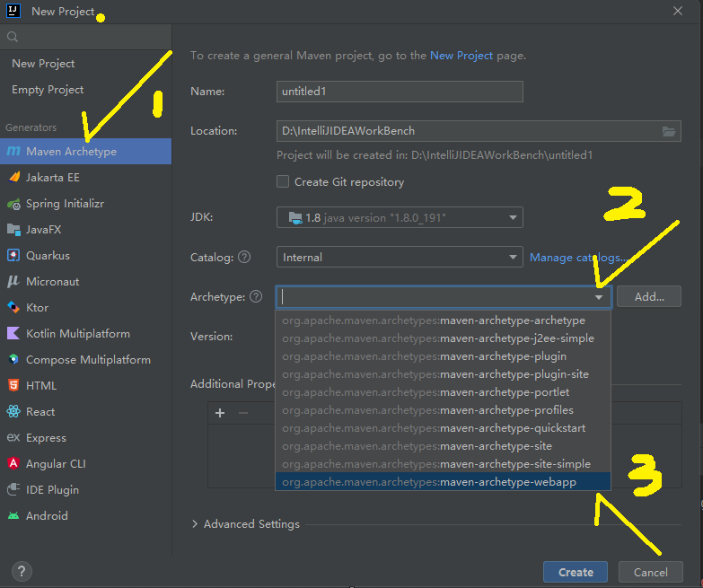The width and height of the screenshot is (703, 588).
Task: Expand the Advanced Settings section
Action: tap(195, 524)
